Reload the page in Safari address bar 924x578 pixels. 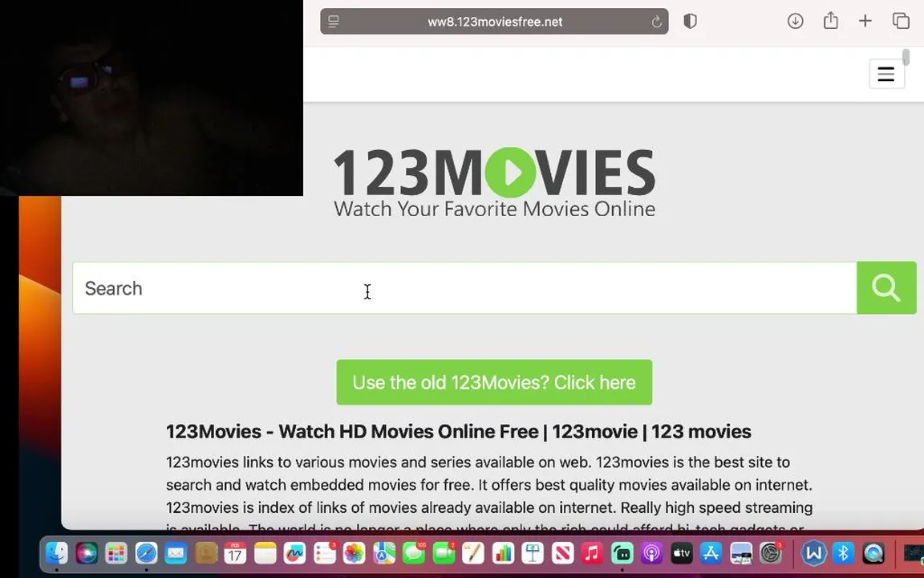656,22
